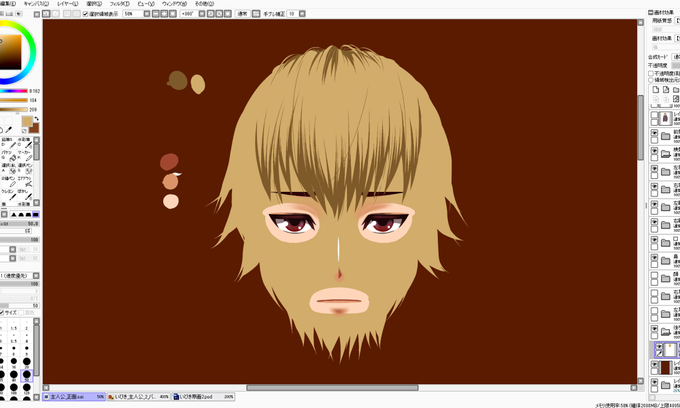The width and height of the screenshot is (680, 408).
Task: Click the canvas horizontal scrollbar thumb
Action: click(x=332, y=388)
